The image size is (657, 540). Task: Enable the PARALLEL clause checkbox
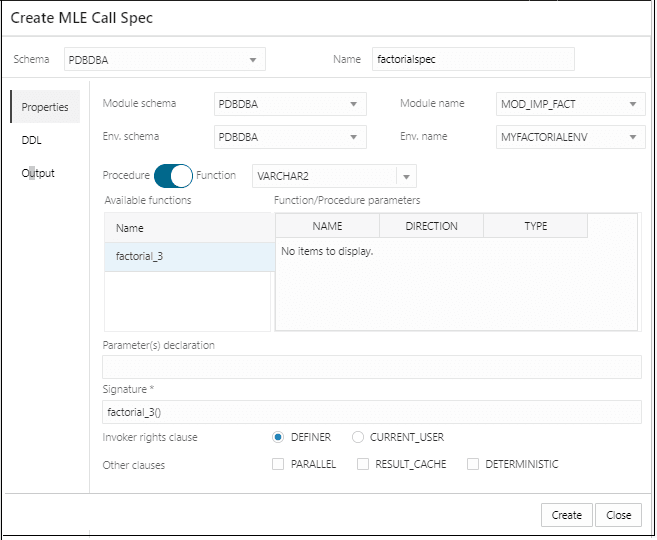click(278, 464)
